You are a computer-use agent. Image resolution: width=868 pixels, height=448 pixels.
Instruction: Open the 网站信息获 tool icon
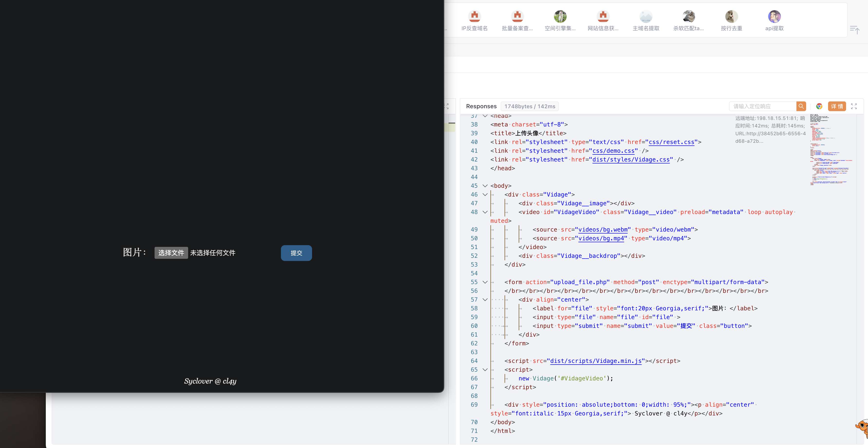[603, 17]
